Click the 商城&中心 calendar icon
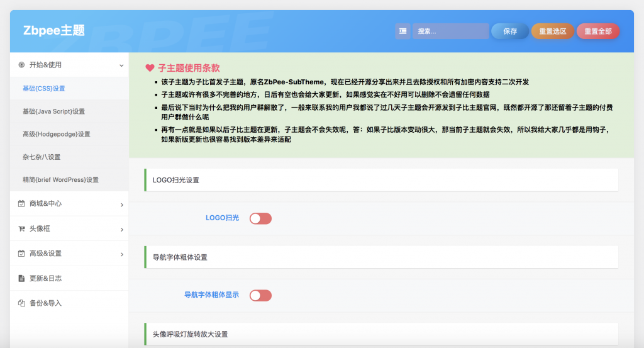The image size is (644, 348). [21, 204]
